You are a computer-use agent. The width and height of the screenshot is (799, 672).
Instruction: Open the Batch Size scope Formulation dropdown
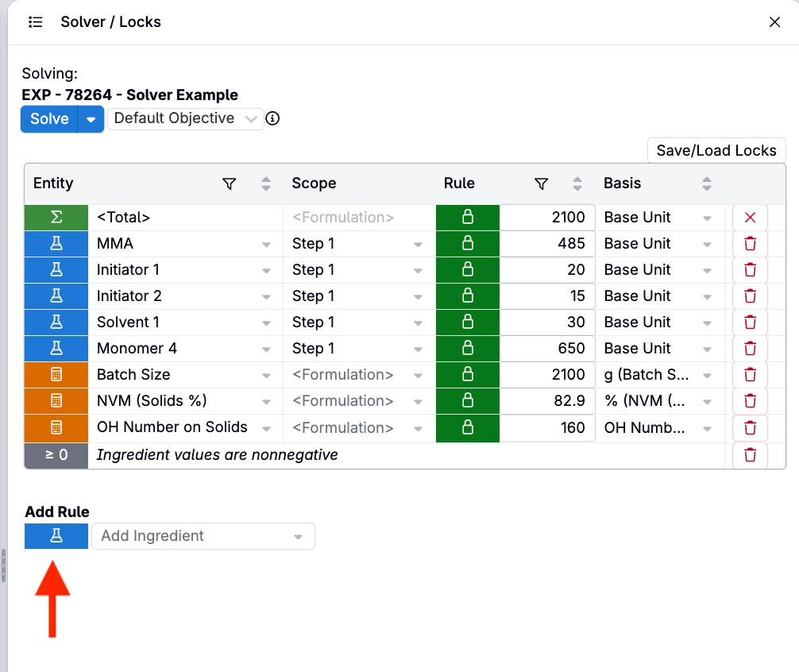(418, 376)
